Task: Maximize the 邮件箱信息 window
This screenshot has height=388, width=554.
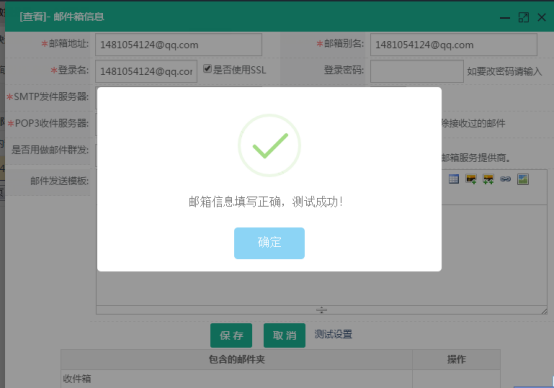Action: pos(524,17)
